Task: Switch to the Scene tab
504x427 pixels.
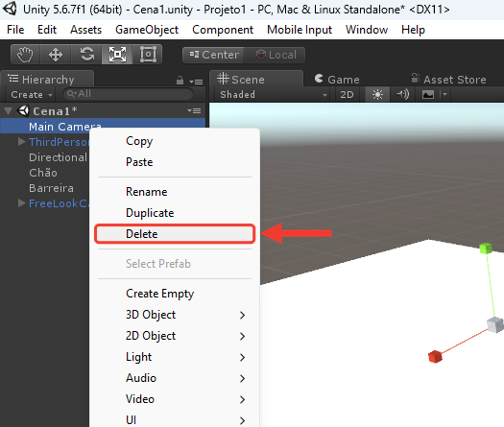Action: click(x=256, y=79)
